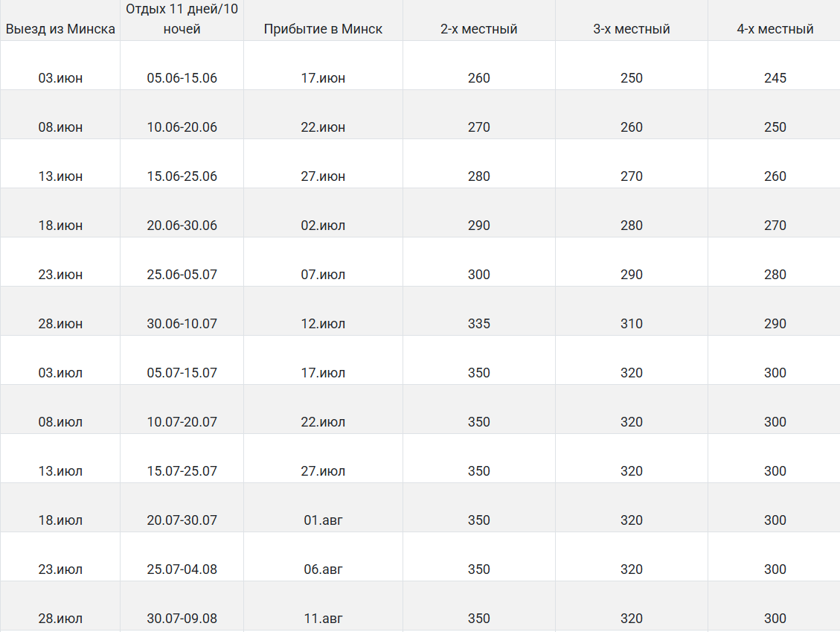This screenshot has height=632, width=840.
Task: Click the 15.07-25.07 rest period cell
Action: (x=182, y=471)
